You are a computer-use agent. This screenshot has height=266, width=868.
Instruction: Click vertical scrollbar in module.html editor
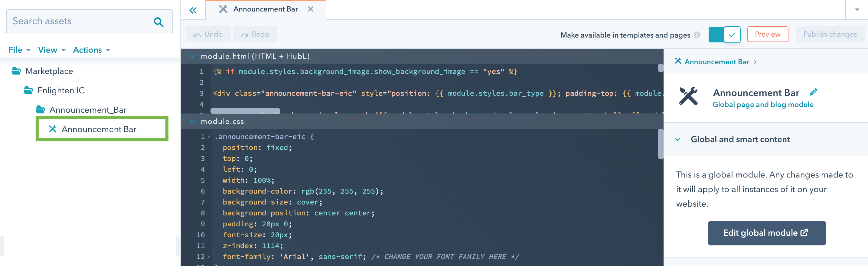661,68
